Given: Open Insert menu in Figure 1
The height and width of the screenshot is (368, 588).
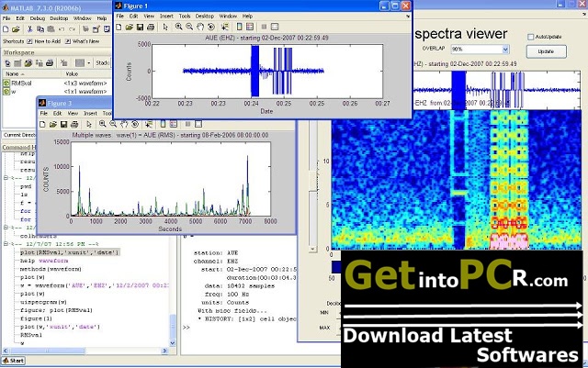Looking at the screenshot, I should pos(166,17).
